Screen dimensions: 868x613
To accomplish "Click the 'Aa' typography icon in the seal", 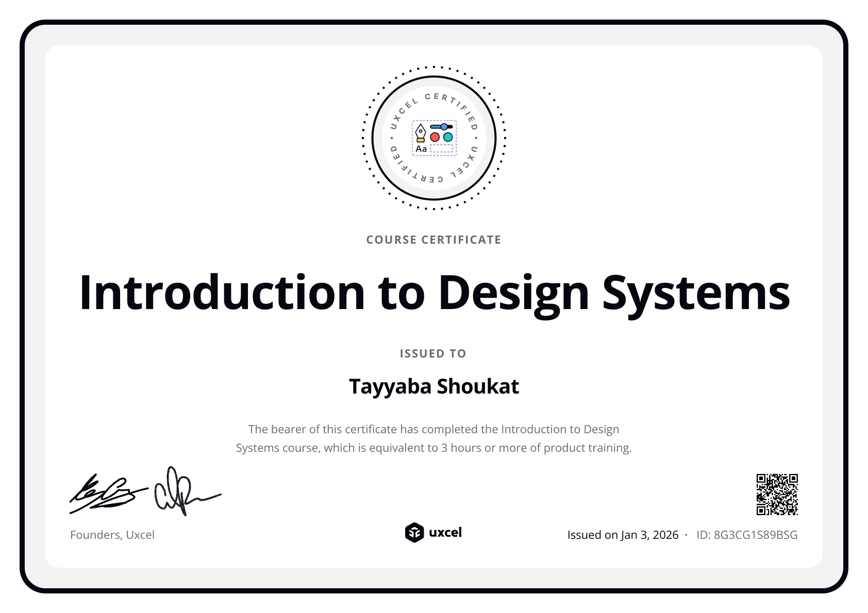I will click(421, 149).
